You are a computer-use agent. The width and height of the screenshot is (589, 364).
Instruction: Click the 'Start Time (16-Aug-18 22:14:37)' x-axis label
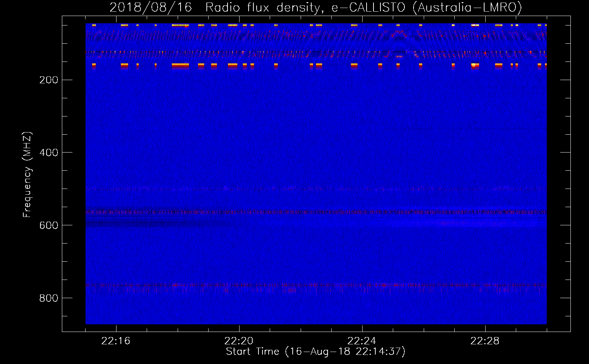click(x=316, y=352)
